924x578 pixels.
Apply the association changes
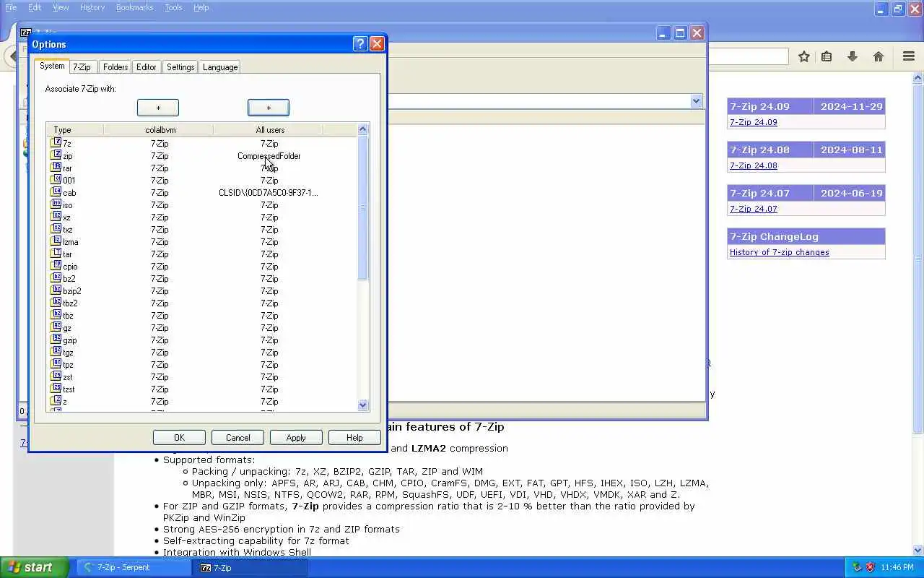[296, 438]
